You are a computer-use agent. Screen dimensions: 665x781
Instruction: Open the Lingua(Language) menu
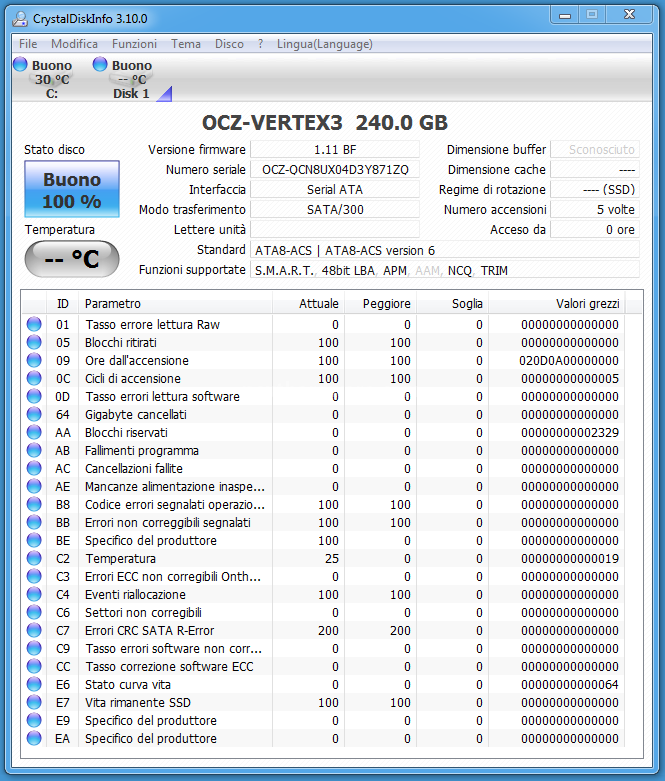coord(325,44)
